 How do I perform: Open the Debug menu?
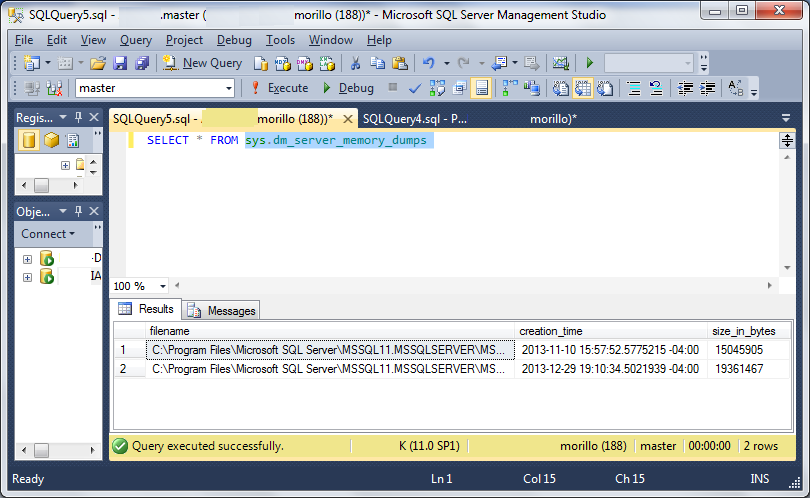(x=234, y=40)
